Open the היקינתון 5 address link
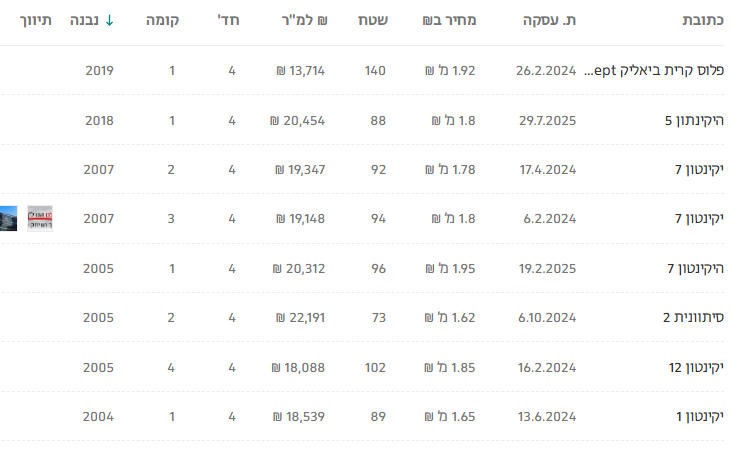Image resolution: width=751 pixels, height=461 pixels. tap(694, 121)
